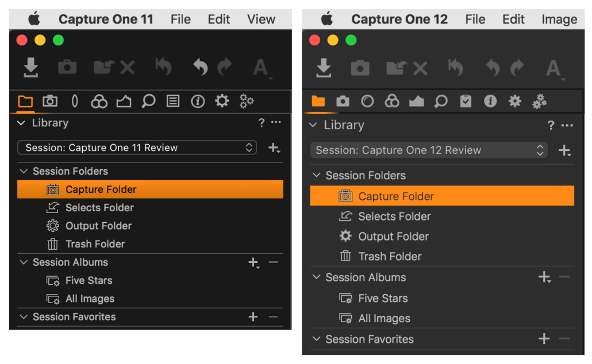Open the session picker dropdown in Capture One 12

(428, 150)
